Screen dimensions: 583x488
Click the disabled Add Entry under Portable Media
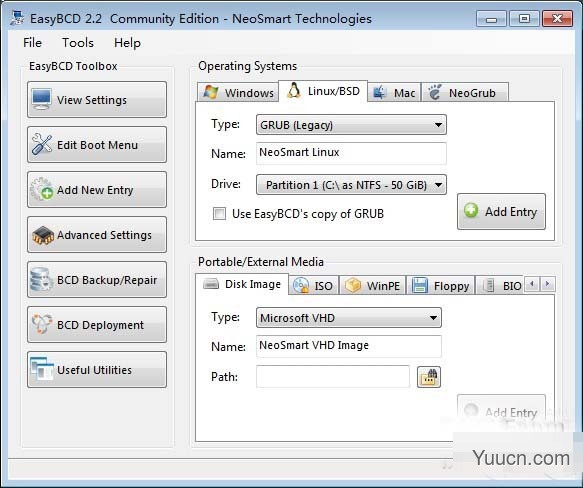coord(502,412)
